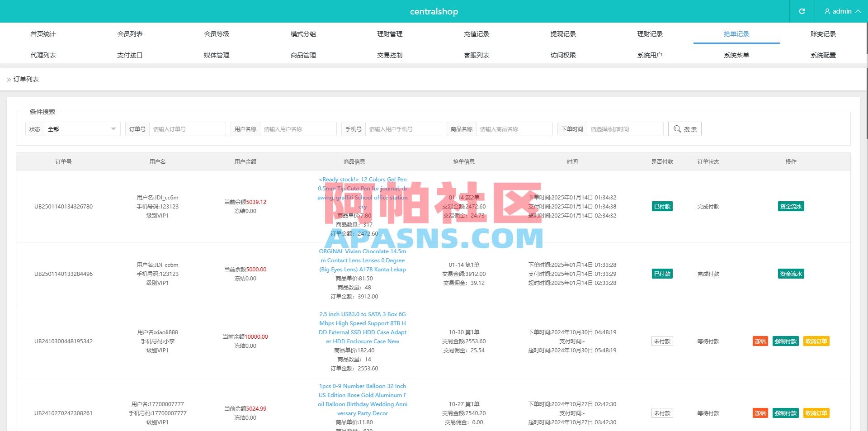Click the 订单号 input field
Screen dimensions: 868x431
click(187, 129)
